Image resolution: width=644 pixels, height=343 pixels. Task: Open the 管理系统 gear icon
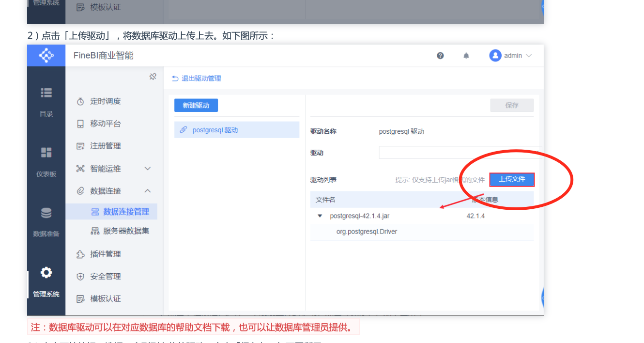[x=46, y=273]
